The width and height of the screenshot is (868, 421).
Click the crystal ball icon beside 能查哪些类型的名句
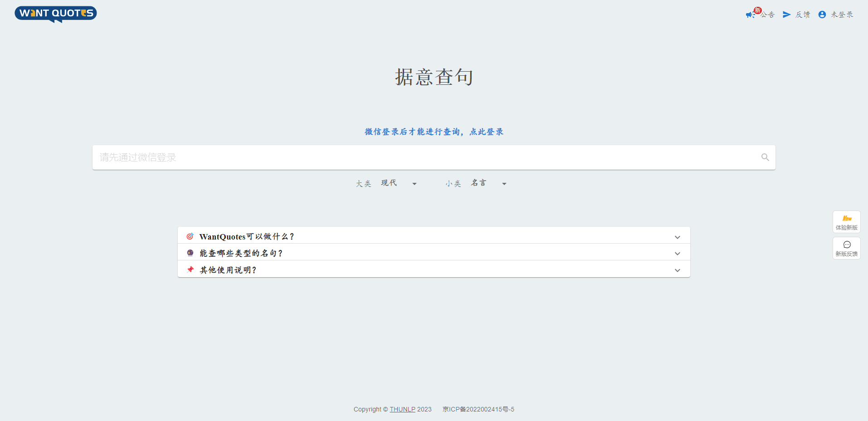pyautogui.click(x=190, y=253)
